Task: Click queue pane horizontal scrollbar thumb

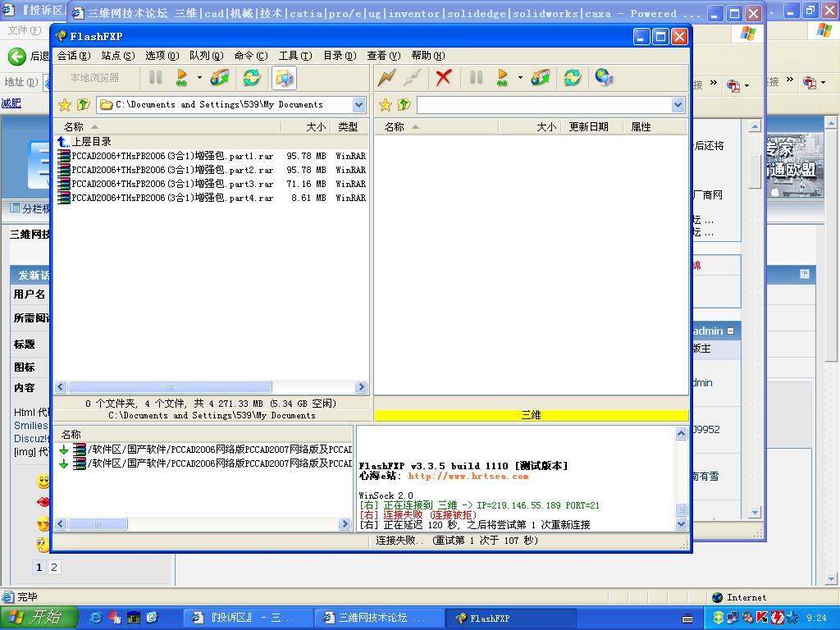Action: click(98, 524)
